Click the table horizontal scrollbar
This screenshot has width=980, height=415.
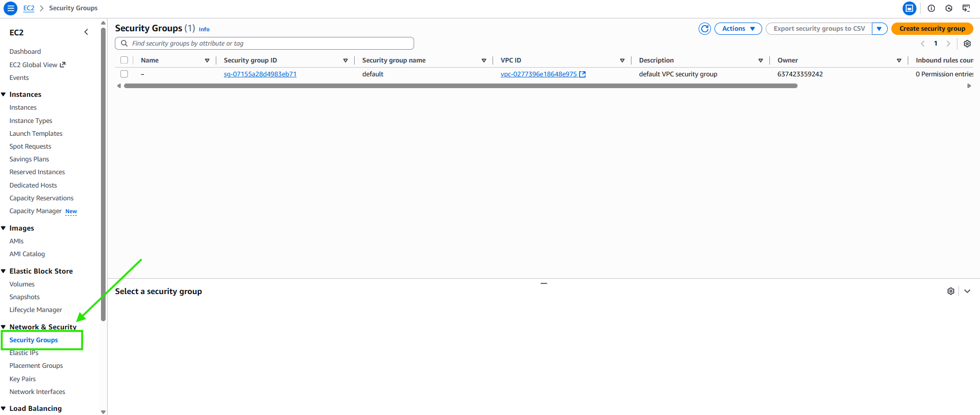(x=461, y=86)
